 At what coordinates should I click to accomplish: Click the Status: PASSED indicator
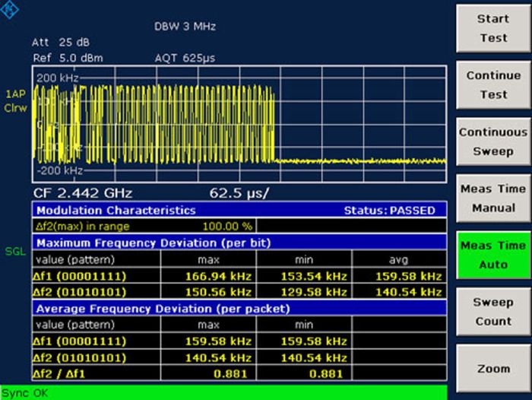389,211
